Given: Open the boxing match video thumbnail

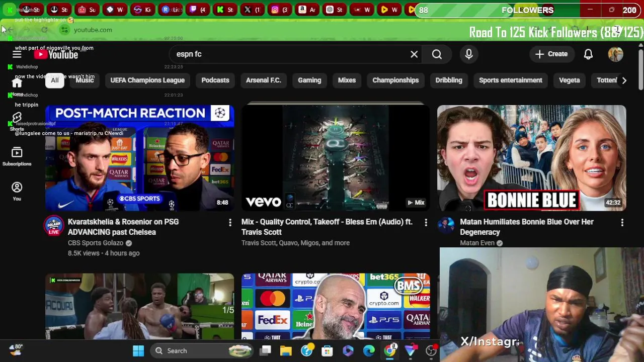Looking at the screenshot, I should coord(139,306).
